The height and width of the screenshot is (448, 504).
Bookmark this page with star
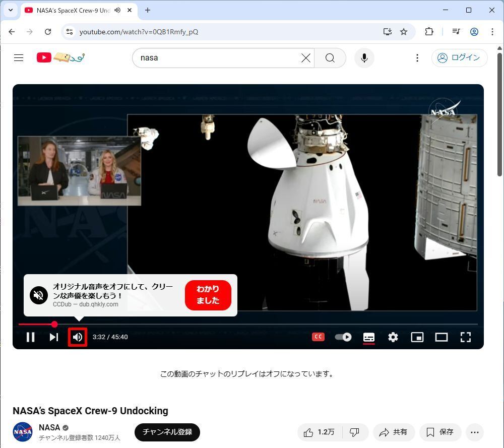pyautogui.click(x=404, y=31)
